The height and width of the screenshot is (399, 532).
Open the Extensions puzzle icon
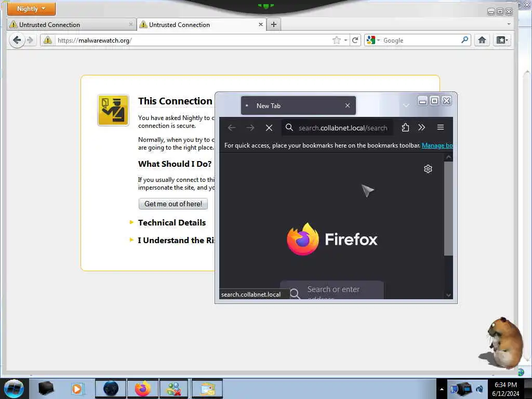[405, 128]
